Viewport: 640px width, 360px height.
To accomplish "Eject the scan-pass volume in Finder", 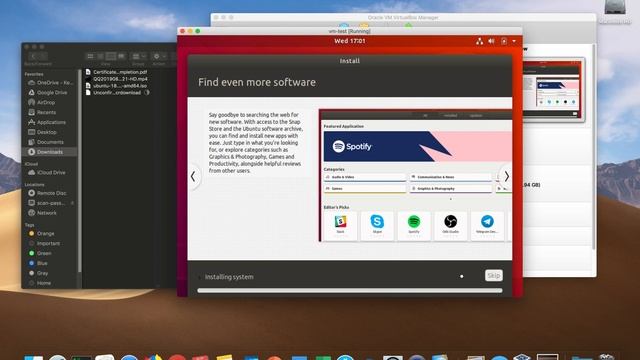I will point(72,203).
